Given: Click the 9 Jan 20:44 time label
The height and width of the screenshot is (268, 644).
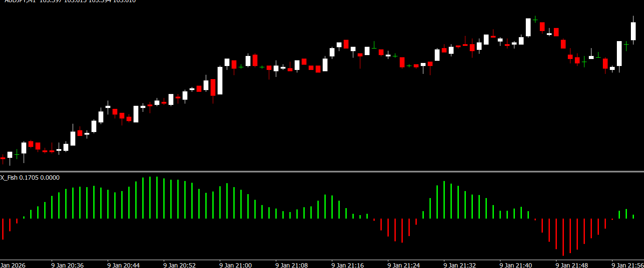Looking at the screenshot, I should coord(124,265).
